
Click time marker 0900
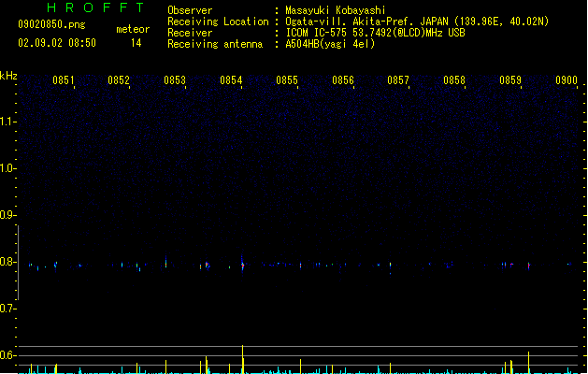[x=566, y=80]
